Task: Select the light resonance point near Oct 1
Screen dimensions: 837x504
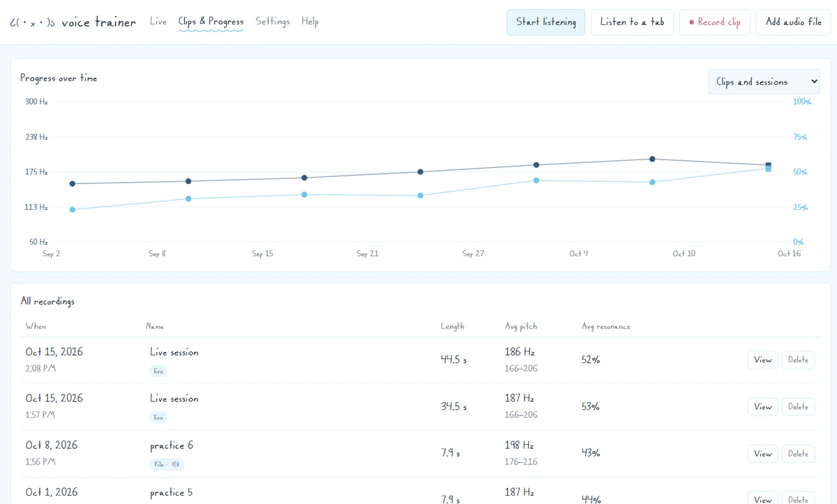Action: [x=536, y=181]
